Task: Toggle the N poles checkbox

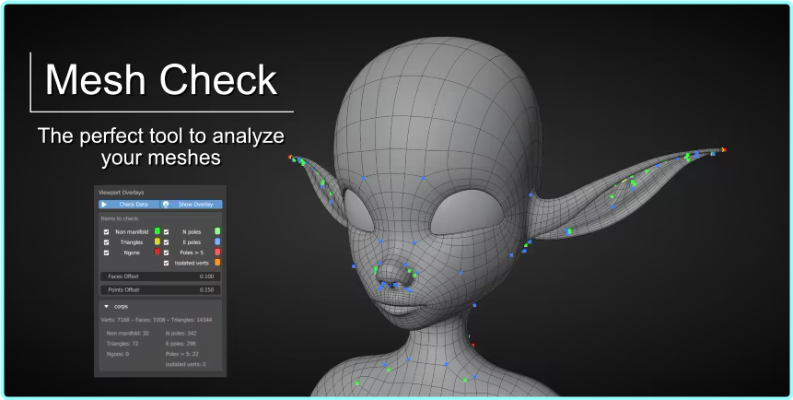Action: tap(166, 232)
